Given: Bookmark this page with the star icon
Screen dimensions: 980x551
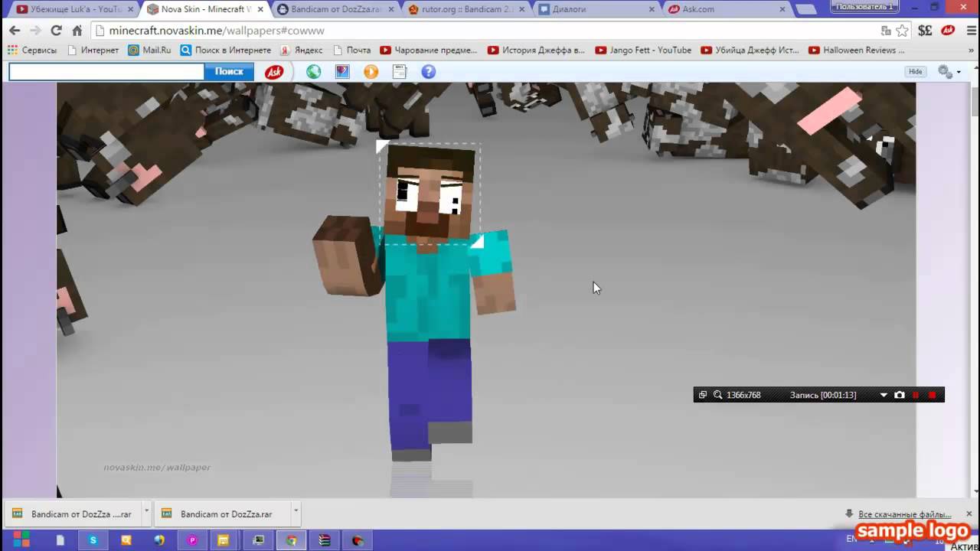Looking at the screenshot, I should click(x=903, y=31).
